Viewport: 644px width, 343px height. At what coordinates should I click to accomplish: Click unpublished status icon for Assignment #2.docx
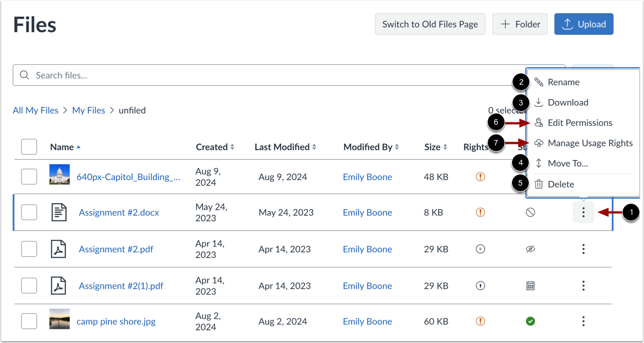pyautogui.click(x=530, y=213)
